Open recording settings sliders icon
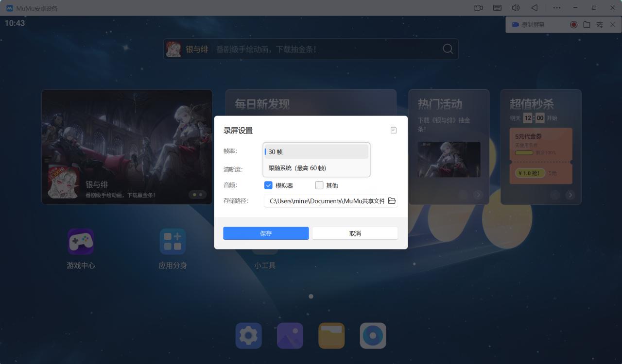This screenshot has height=364, width=622. coord(600,25)
